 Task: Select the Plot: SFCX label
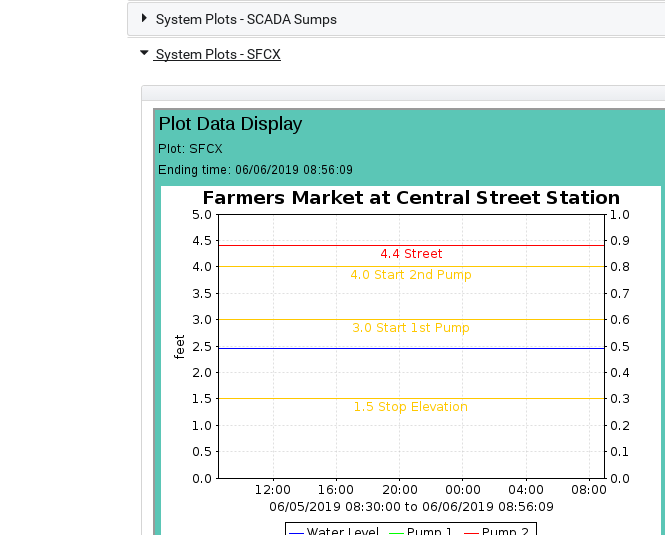(190, 149)
